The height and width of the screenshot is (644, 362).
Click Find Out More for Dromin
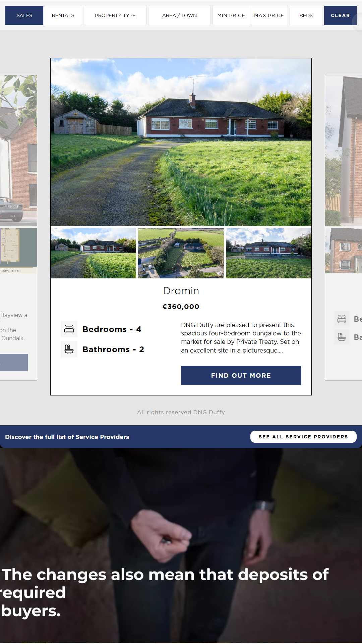coord(241,375)
